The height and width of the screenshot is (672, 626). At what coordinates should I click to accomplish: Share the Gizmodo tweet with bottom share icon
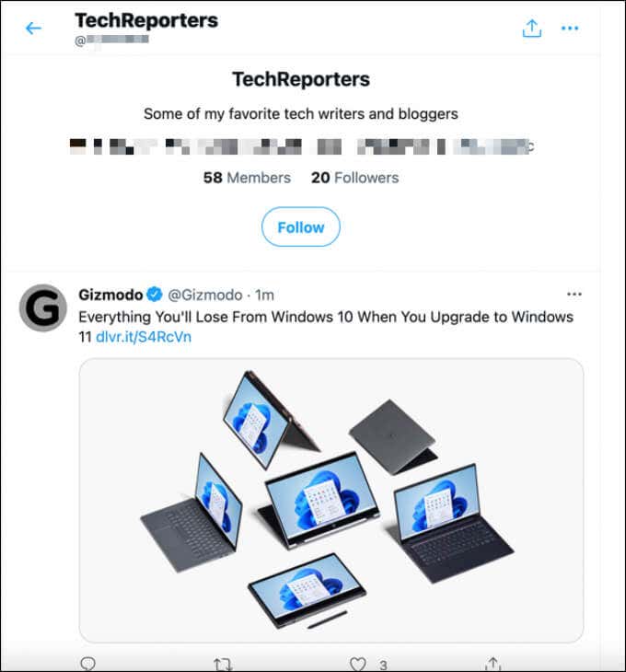coord(493,664)
